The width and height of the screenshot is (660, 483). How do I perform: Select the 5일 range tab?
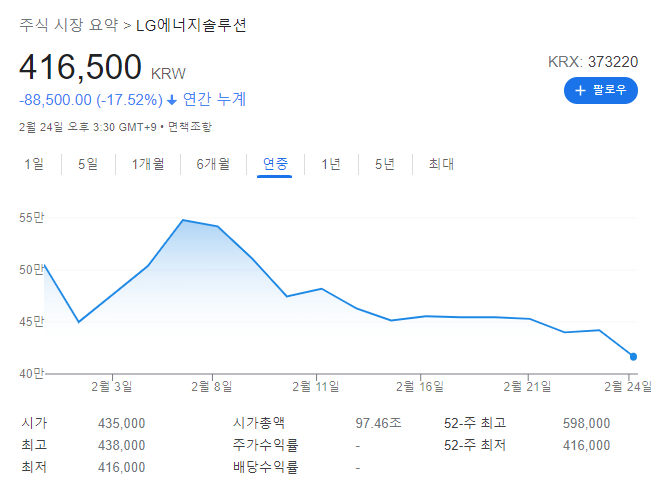click(x=88, y=164)
